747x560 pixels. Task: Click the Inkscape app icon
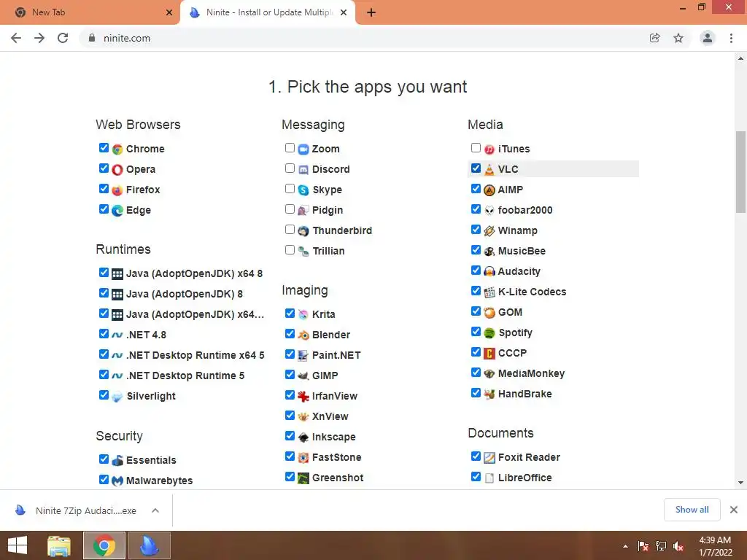point(303,437)
